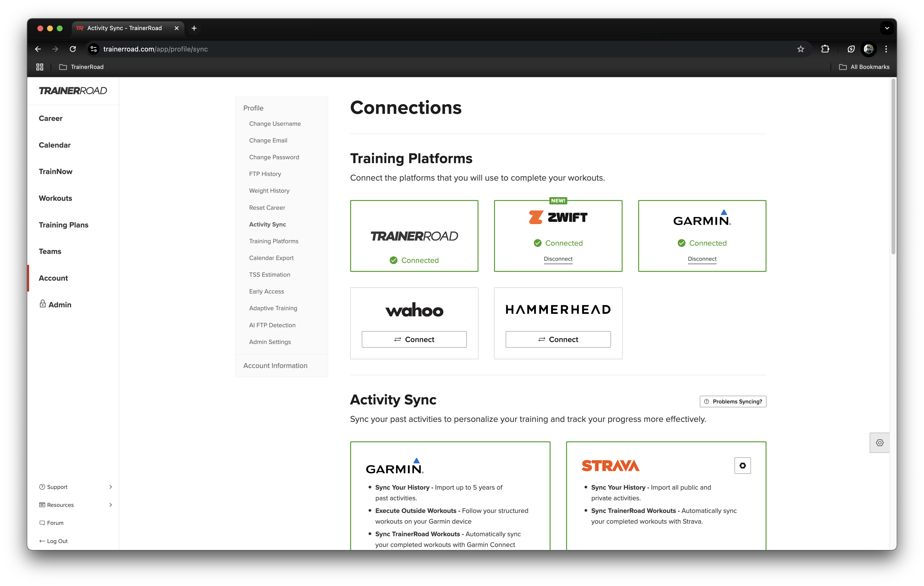Screen dimensions: 924x586
Task: Click the Garmin logo in Activity Sync
Action: 395,466
